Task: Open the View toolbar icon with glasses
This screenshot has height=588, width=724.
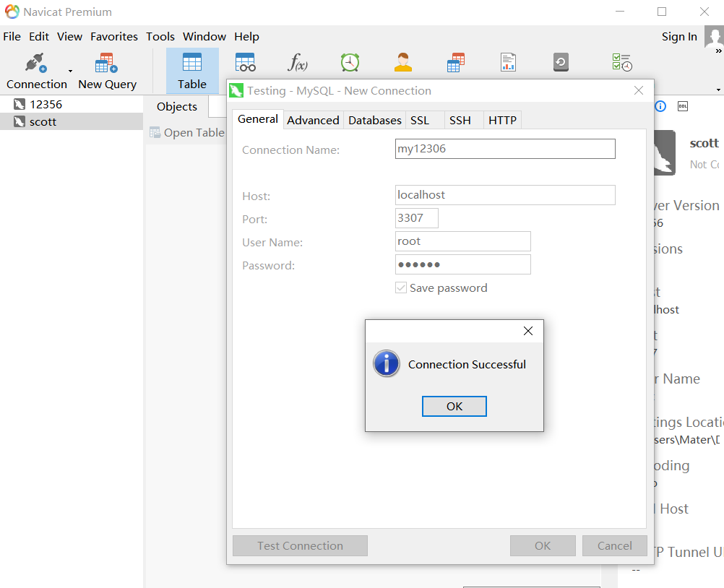Action: 245,62
